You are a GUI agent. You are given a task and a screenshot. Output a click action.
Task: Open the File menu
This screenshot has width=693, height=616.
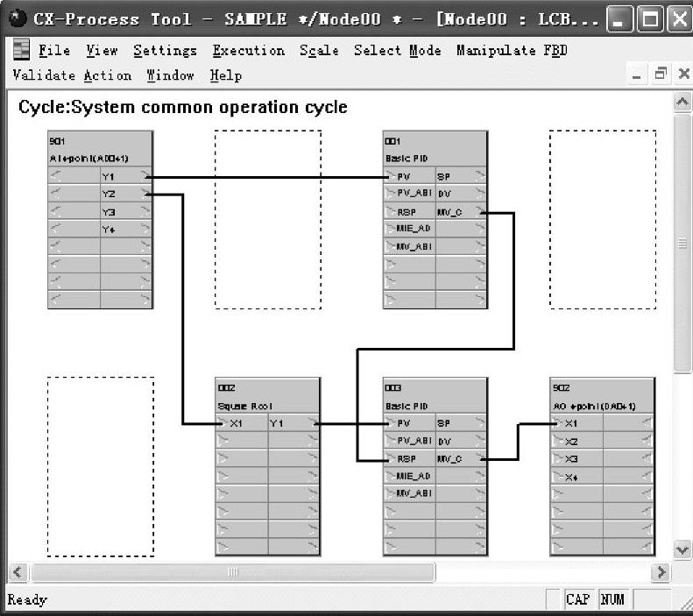(x=54, y=50)
